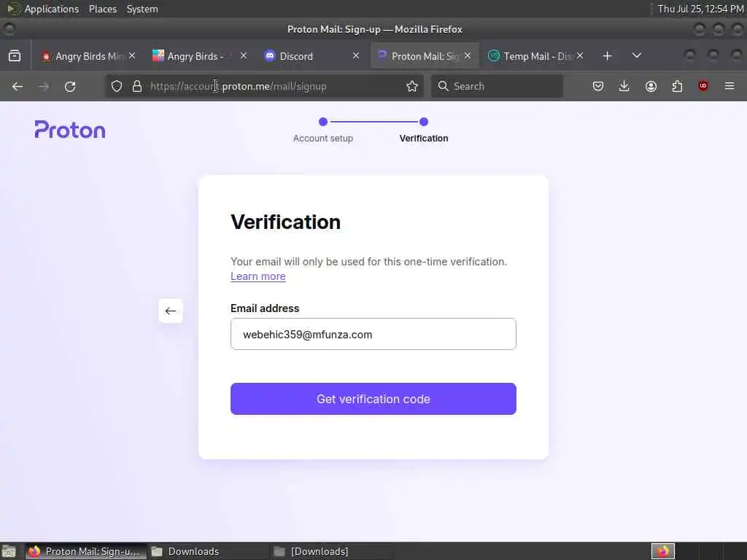Open the Downloads toolbar panel
This screenshot has height=560, width=747.
pos(624,86)
